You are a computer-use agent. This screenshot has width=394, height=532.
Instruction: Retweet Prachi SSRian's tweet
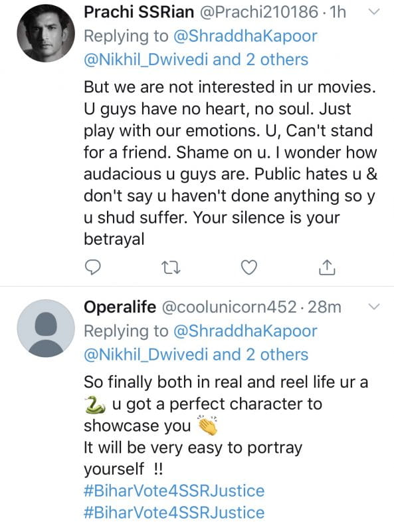(x=170, y=268)
